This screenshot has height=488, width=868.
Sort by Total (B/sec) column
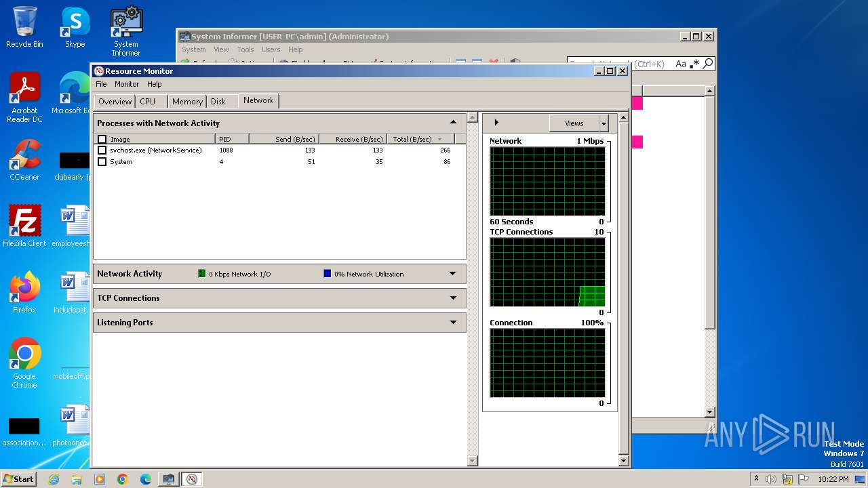point(420,139)
